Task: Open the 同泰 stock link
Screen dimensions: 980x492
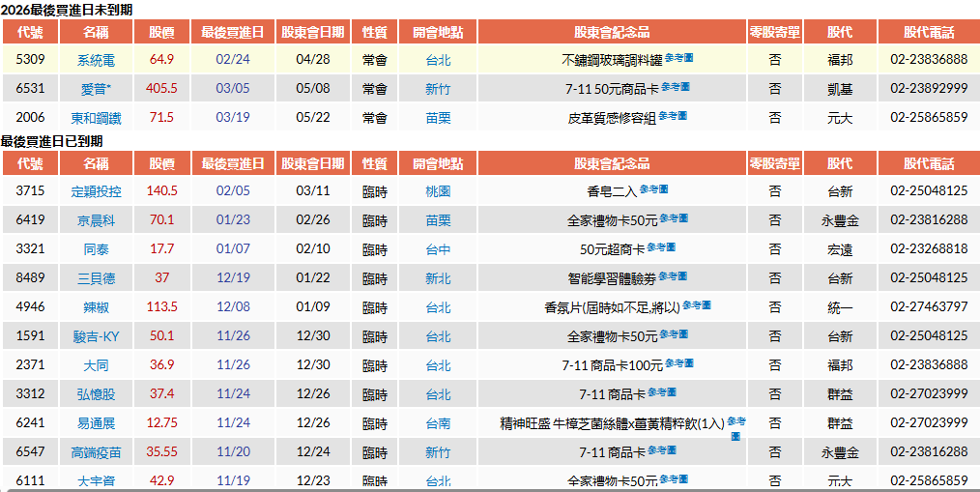Action: click(97, 249)
